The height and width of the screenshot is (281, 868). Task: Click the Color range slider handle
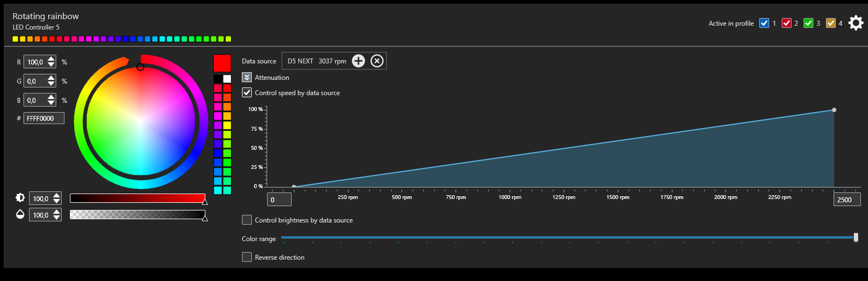[855, 237]
